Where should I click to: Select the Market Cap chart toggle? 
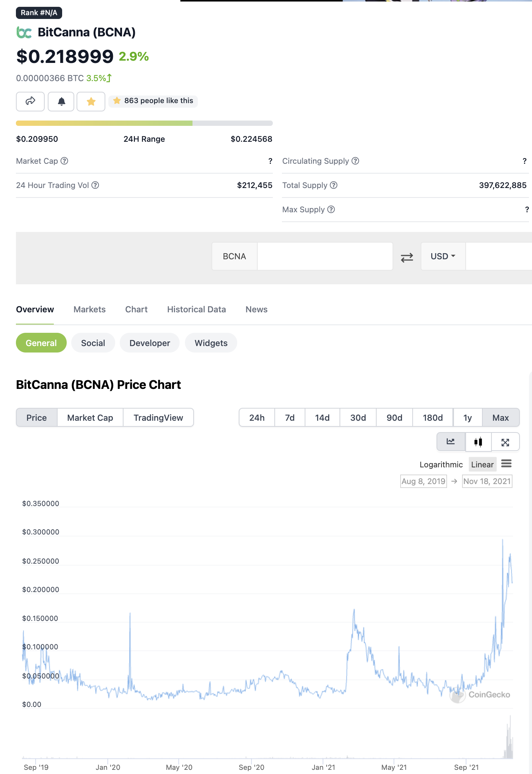pos(90,418)
